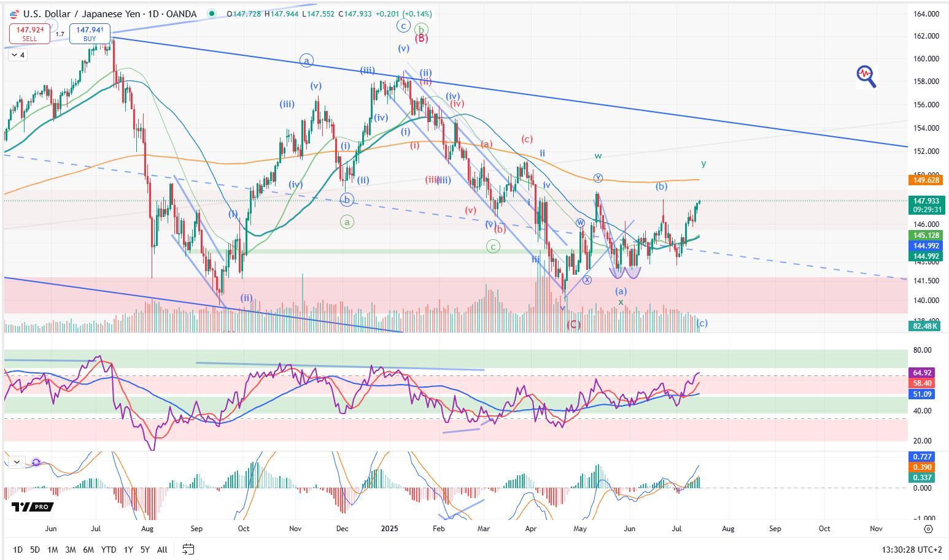Click the SELL 147.924 button
The image size is (949, 560).
29,34
